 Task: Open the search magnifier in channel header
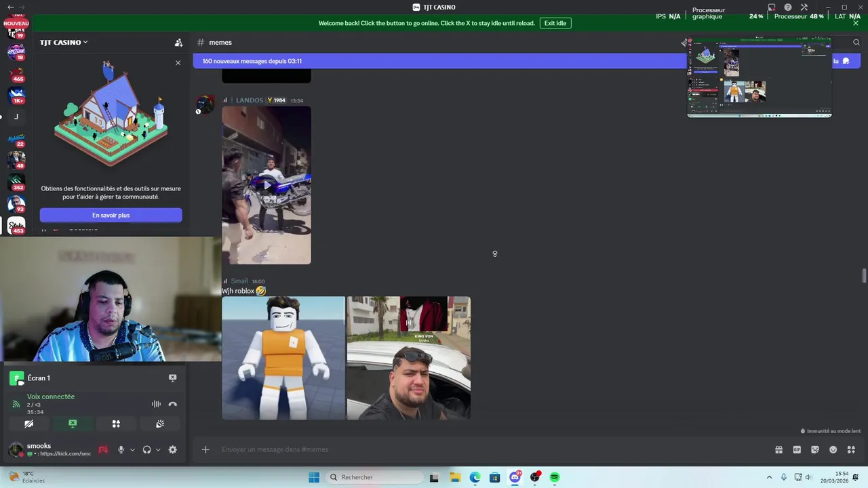856,42
